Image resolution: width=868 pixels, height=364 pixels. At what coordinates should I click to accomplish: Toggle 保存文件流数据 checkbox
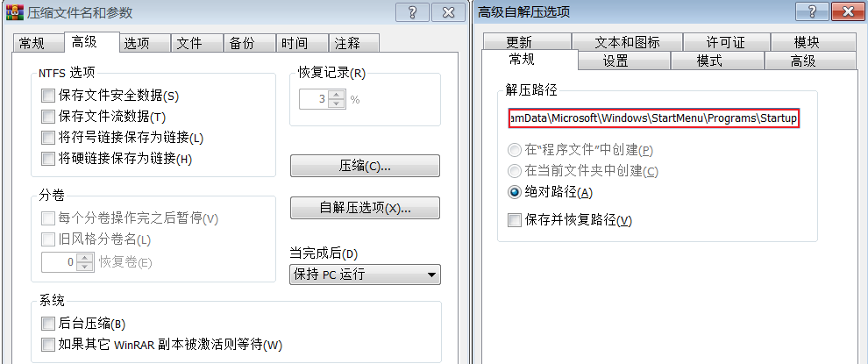(x=49, y=117)
